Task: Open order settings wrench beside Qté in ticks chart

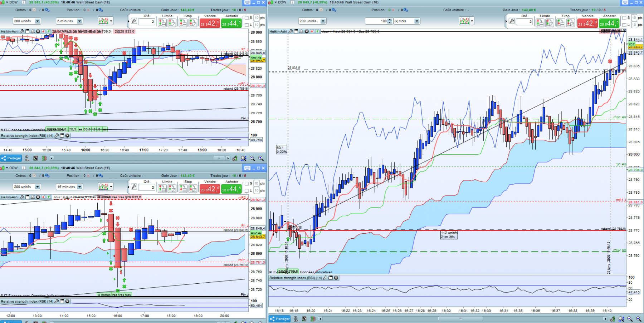Action: pos(512,21)
